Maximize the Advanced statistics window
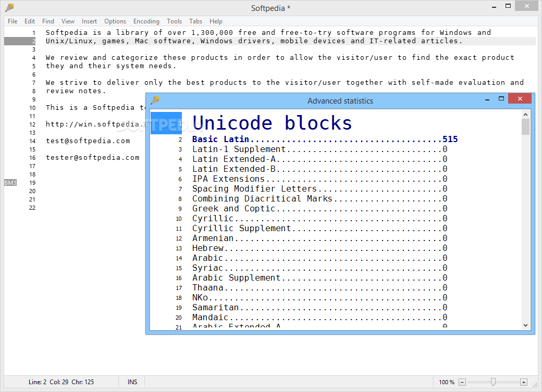 (501, 99)
